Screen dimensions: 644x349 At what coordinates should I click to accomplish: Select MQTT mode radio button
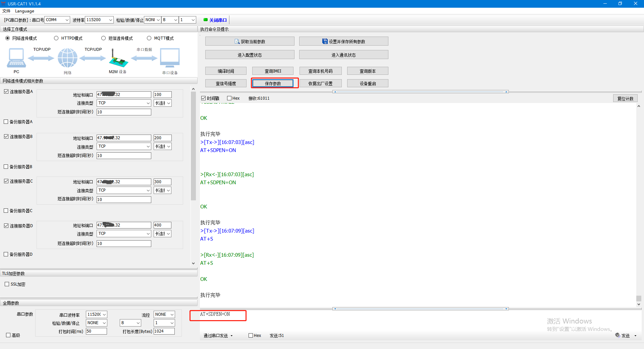click(x=149, y=38)
